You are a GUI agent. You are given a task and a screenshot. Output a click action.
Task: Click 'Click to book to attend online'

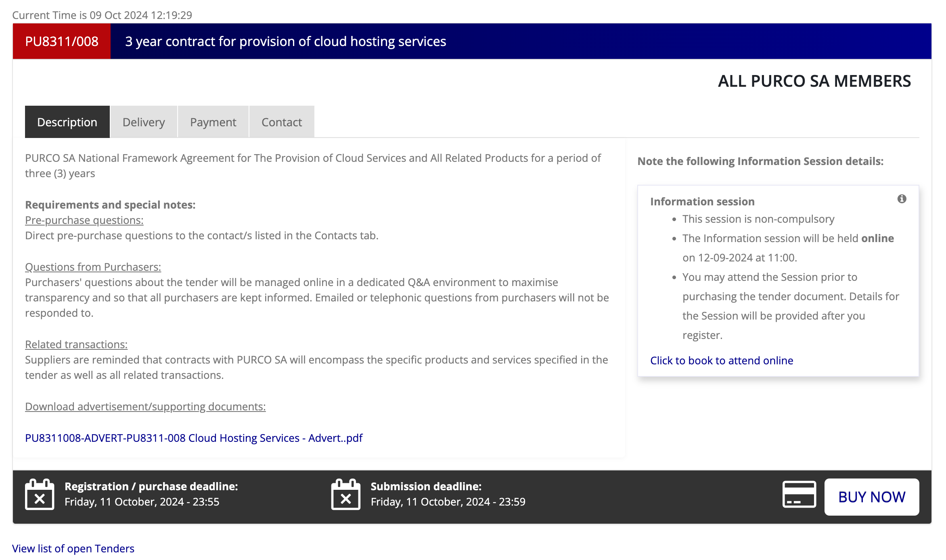pyautogui.click(x=721, y=360)
